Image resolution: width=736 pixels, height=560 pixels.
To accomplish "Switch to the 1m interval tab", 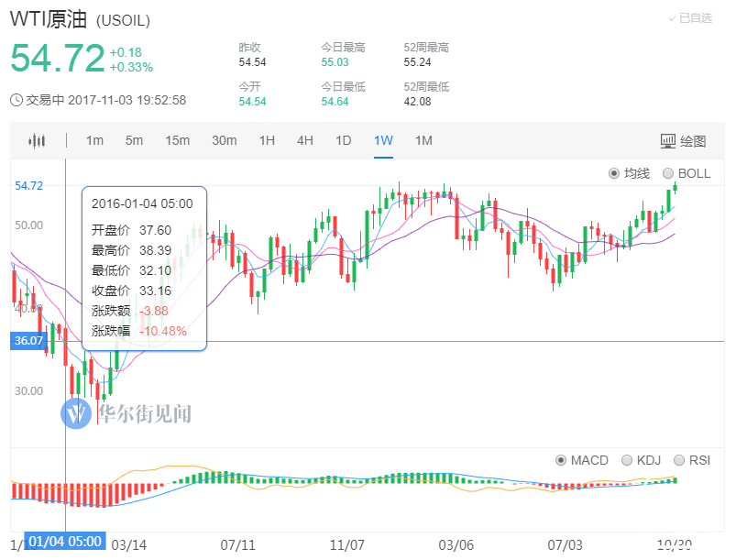I will coord(94,140).
